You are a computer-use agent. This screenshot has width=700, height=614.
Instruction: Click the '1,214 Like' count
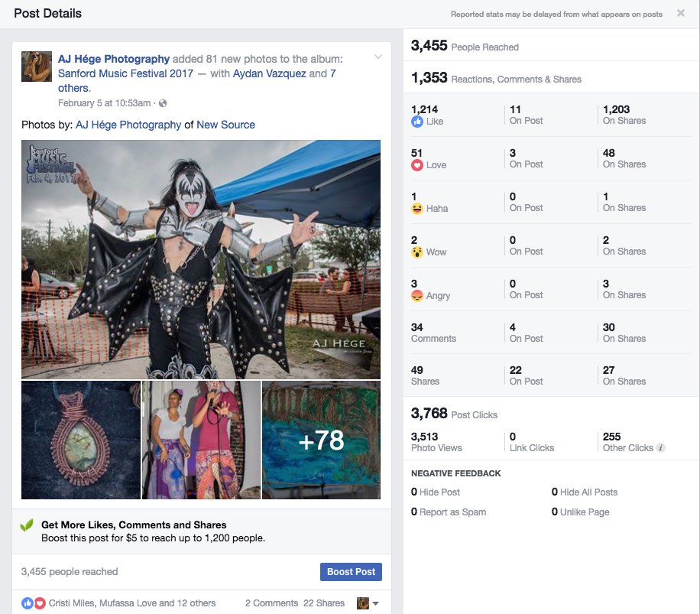427,115
